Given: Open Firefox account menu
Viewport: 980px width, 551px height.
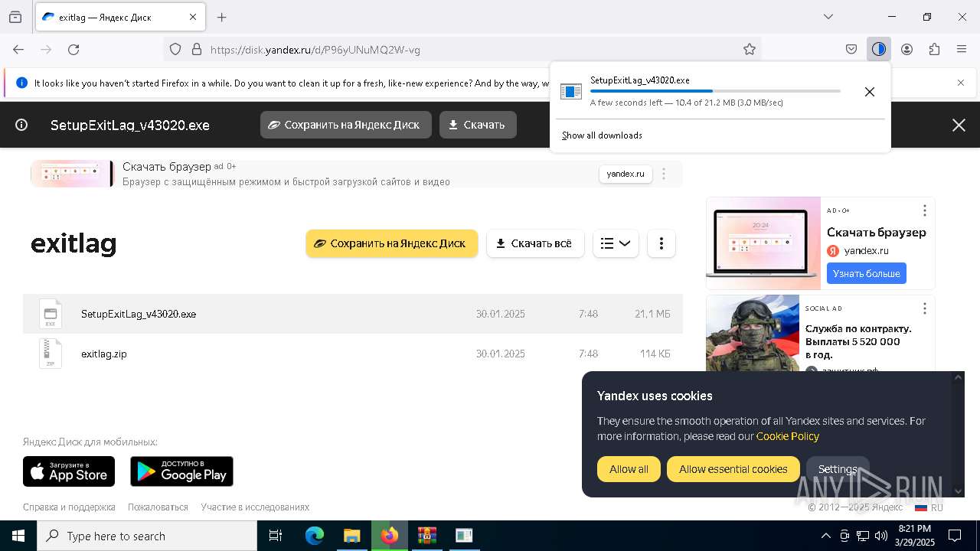Looking at the screenshot, I should [906, 49].
